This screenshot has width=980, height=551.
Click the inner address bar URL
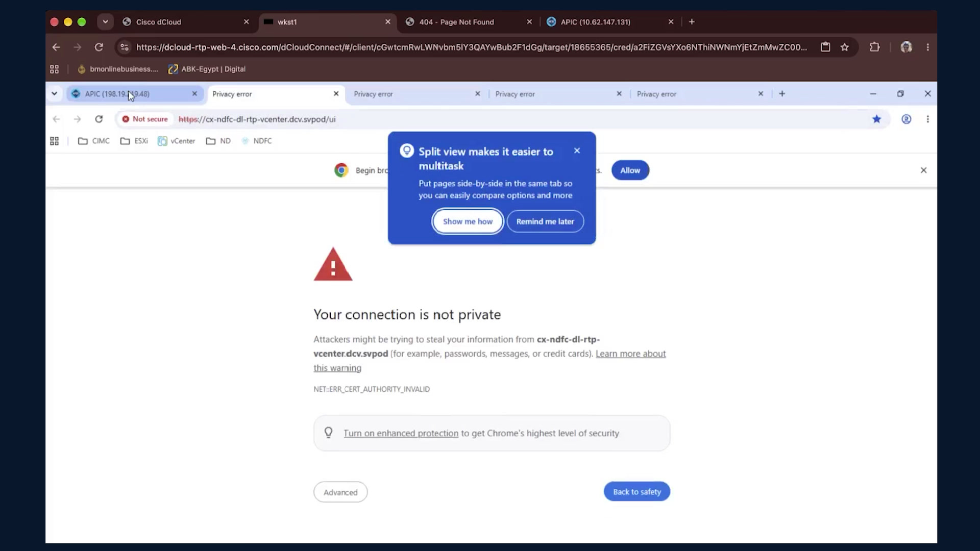click(257, 119)
